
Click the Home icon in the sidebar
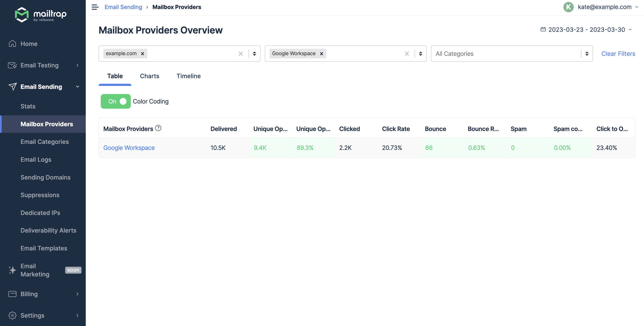tap(12, 43)
